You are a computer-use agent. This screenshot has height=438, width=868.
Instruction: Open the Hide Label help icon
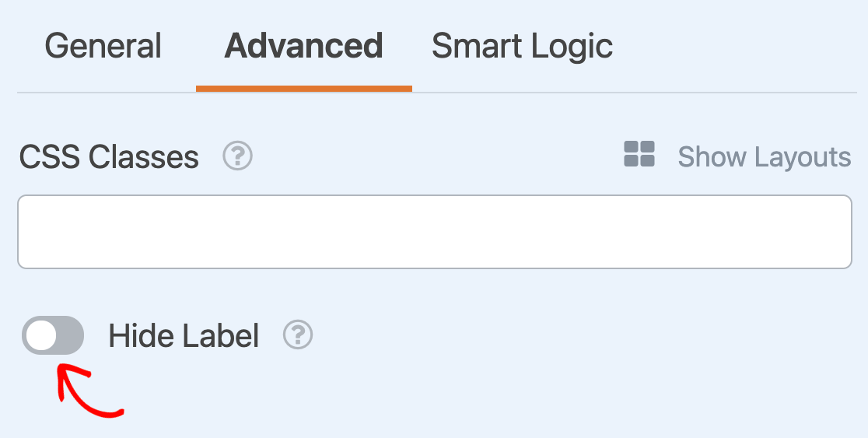[x=298, y=335]
